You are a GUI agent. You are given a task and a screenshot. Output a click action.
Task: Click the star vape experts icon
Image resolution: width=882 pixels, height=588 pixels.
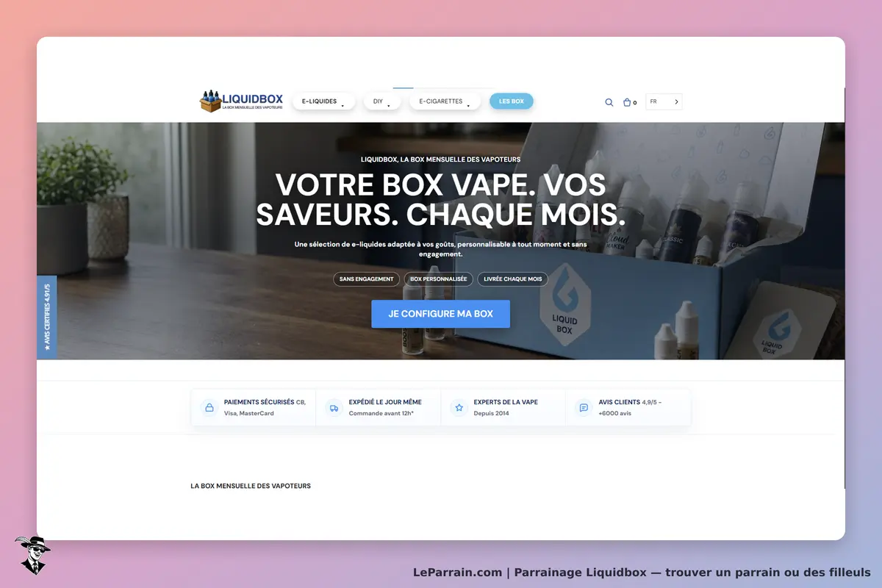click(x=459, y=407)
